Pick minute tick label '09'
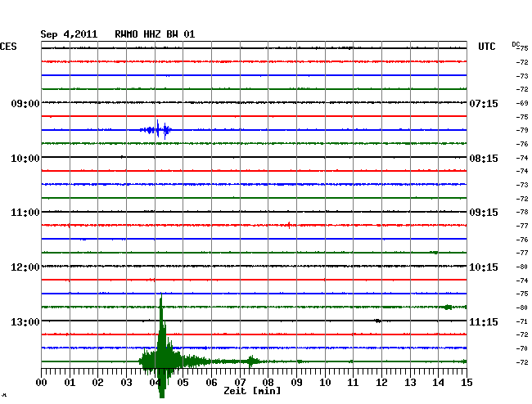 coord(296,383)
